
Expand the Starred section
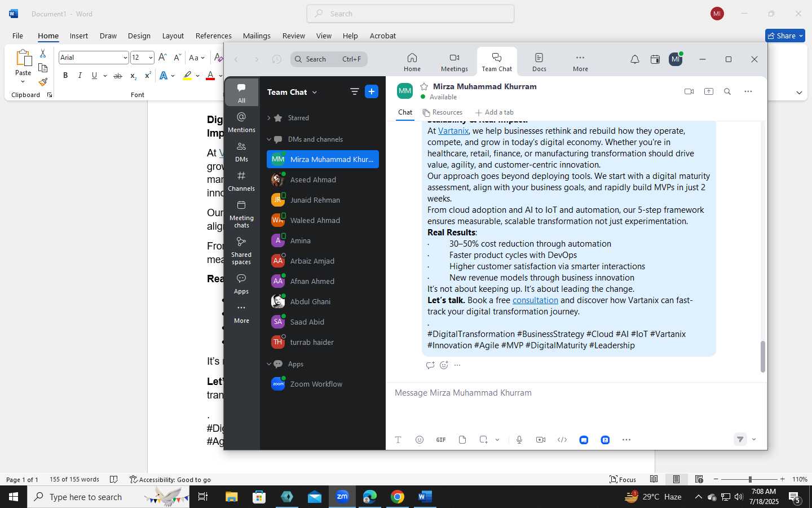click(x=269, y=118)
